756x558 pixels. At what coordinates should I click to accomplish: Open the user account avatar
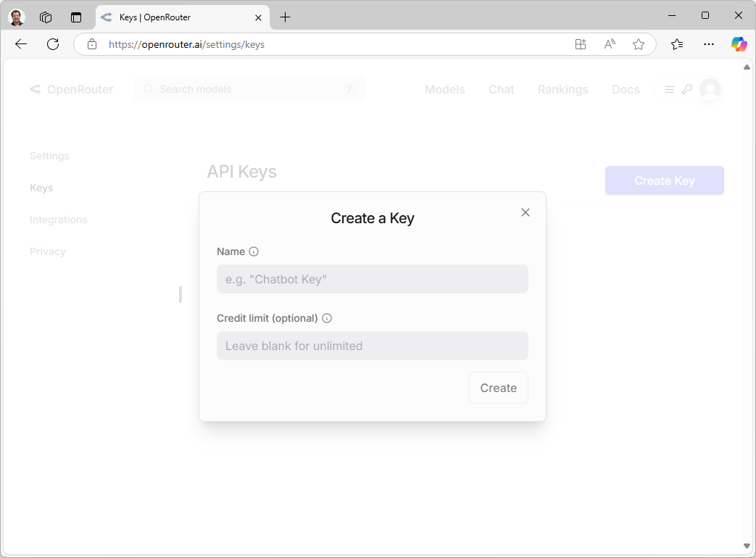710,89
